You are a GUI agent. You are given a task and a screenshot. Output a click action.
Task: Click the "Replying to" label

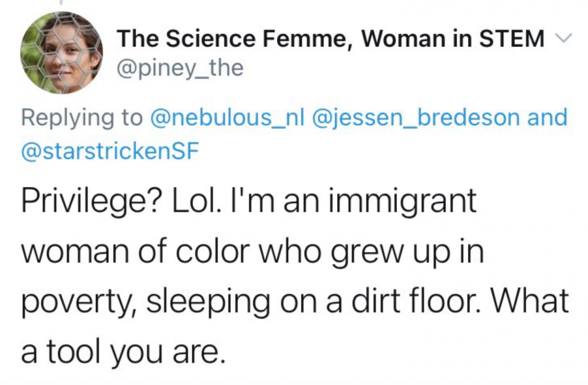pos(81,119)
